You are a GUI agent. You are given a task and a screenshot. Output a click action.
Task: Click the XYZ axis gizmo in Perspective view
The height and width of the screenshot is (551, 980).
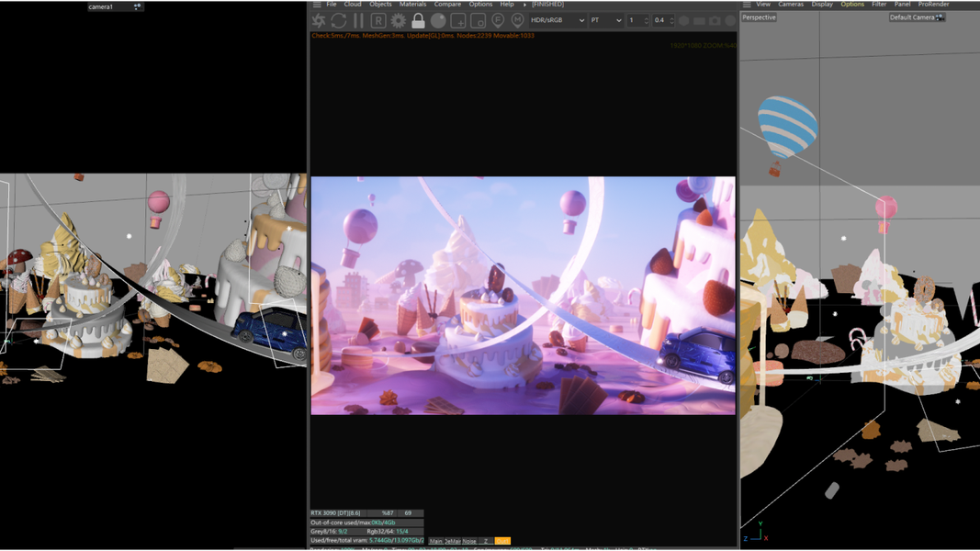tap(756, 533)
